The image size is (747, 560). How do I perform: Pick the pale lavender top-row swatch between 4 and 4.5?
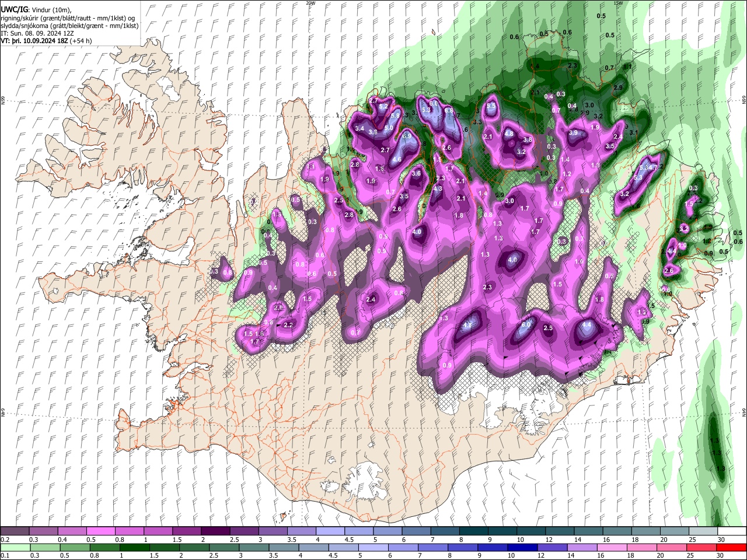click(x=330, y=531)
